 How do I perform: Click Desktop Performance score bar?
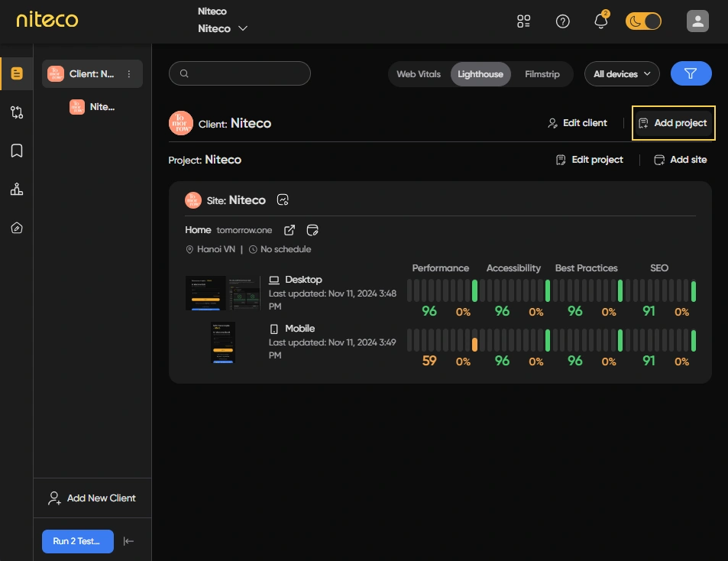tap(474, 290)
